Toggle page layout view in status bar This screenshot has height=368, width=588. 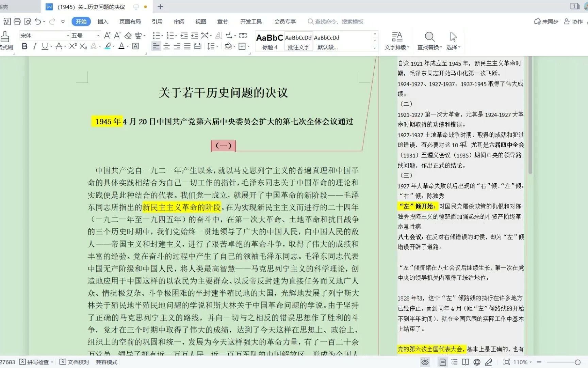pyautogui.click(x=443, y=362)
